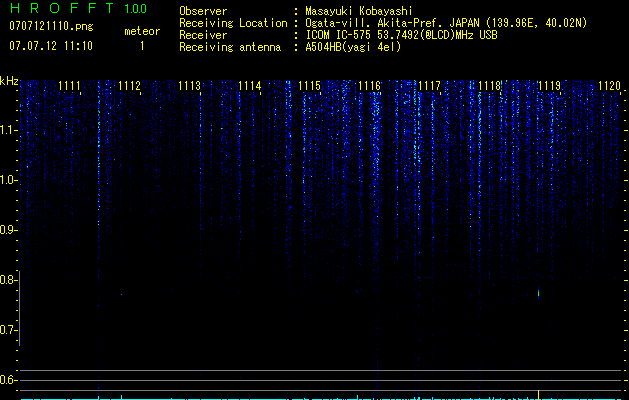Click time marker 1112
The image size is (629, 400).
[x=130, y=86]
